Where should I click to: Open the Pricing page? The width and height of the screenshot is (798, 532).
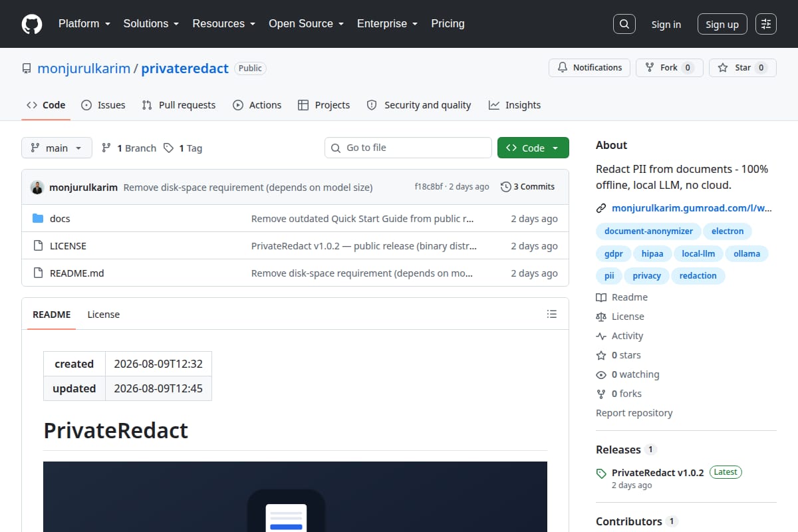(x=448, y=24)
